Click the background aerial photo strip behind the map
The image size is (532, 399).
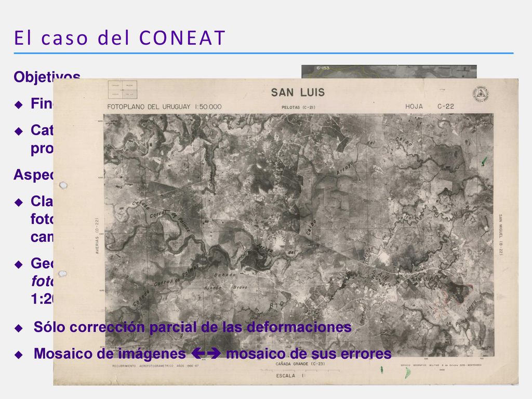[389, 72]
